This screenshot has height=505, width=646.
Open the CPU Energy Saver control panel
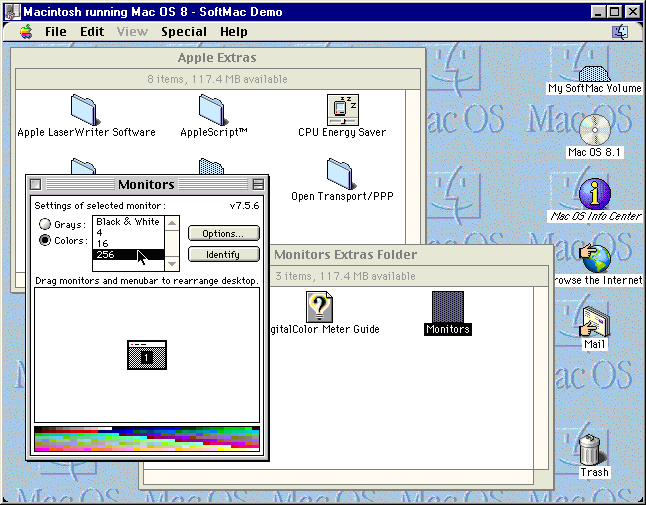[x=343, y=110]
